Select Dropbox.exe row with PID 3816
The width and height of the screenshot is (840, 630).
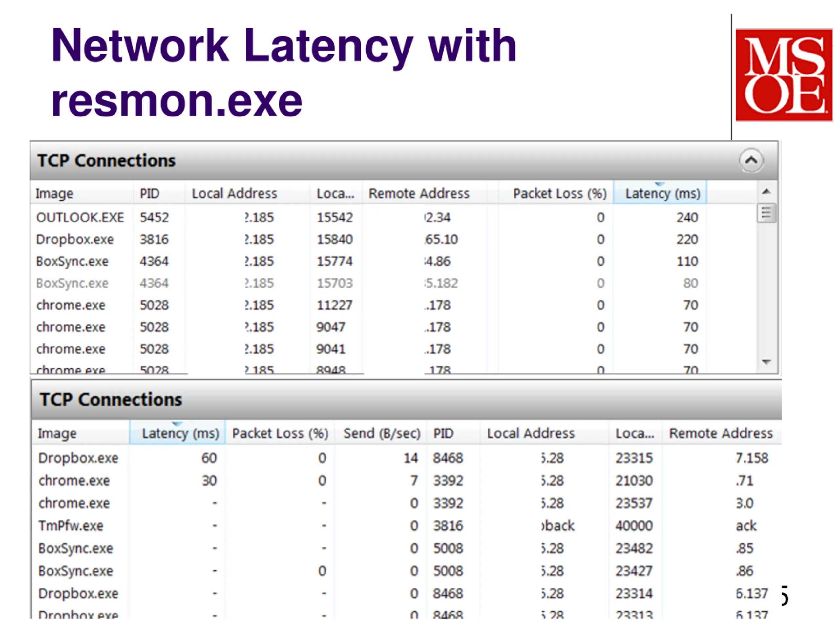(393, 239)
